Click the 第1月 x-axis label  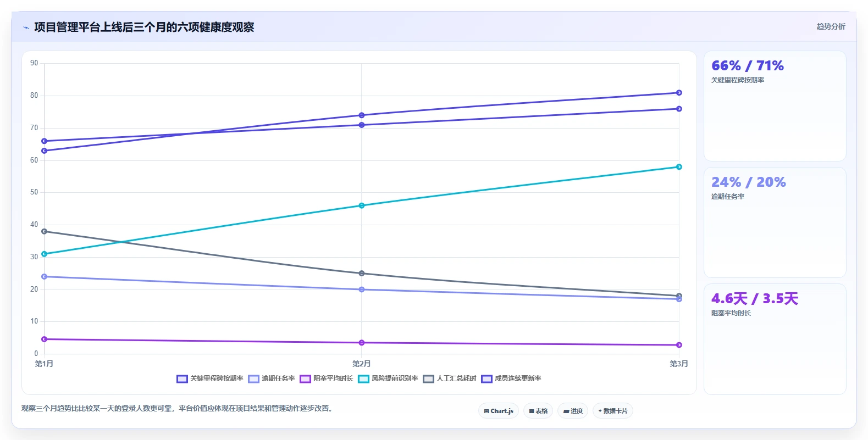pos(45,364)
